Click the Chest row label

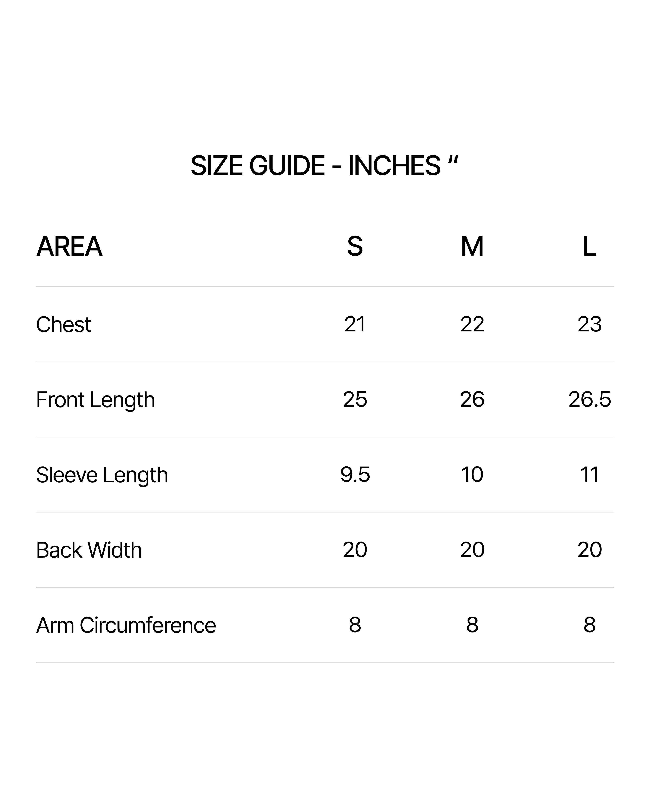[63, 324]
